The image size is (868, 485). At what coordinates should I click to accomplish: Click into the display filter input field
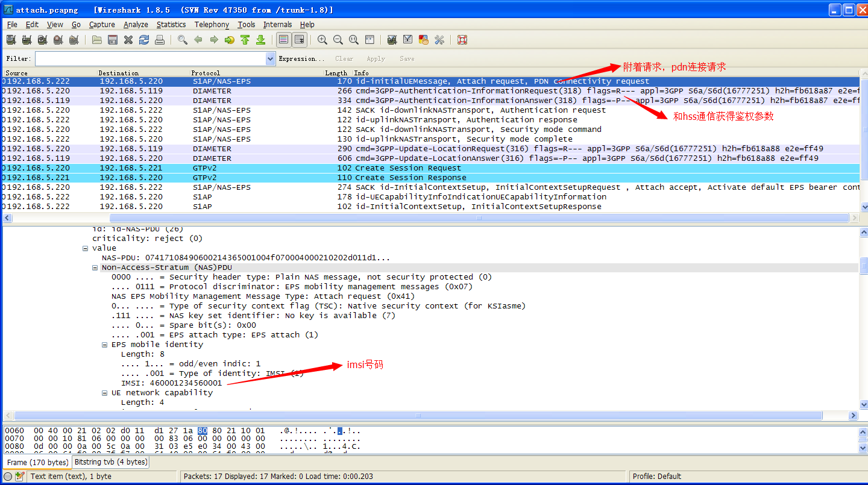pos(150,58)
